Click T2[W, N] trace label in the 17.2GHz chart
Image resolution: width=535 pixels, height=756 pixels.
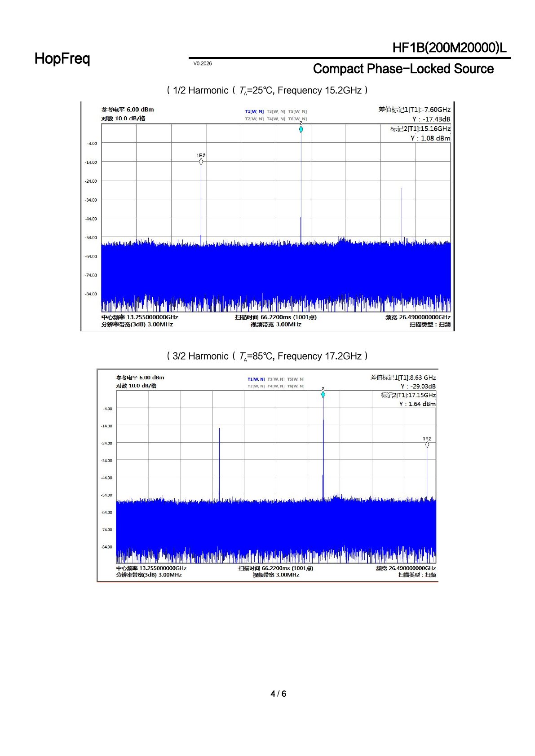[256, 386]
